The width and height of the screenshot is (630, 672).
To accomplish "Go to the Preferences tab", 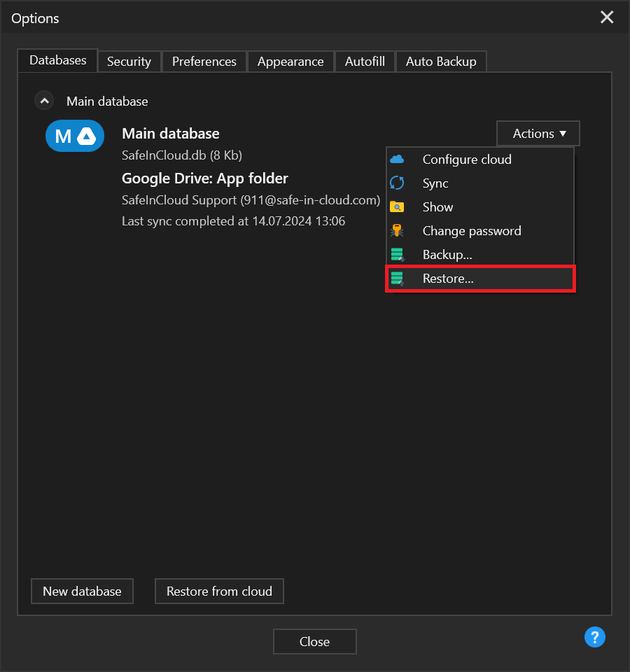I will click(204, 62).
